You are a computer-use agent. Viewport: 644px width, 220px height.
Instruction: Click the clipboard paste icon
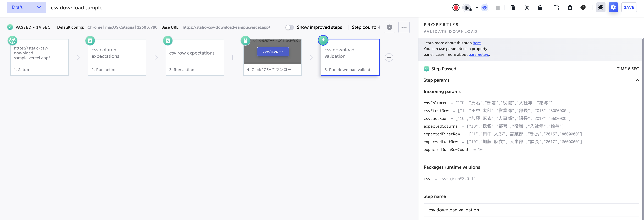(x=540, y=8)
